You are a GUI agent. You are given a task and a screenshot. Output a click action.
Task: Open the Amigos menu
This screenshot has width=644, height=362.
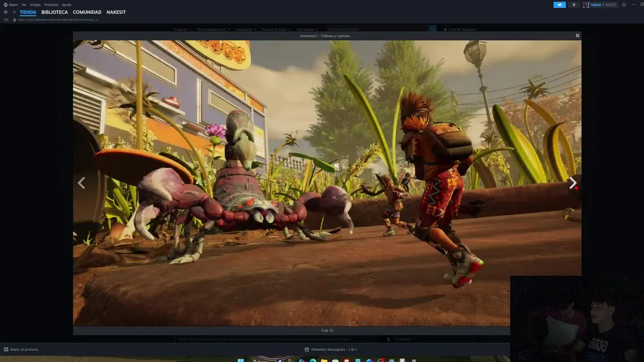click(x=35, y=5)
